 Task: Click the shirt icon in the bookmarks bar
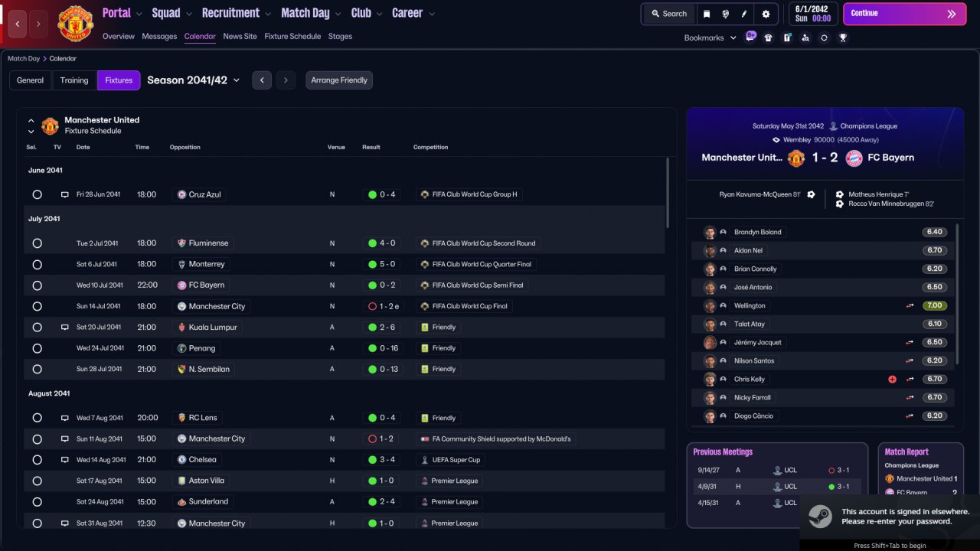click(x=769, y=37)
